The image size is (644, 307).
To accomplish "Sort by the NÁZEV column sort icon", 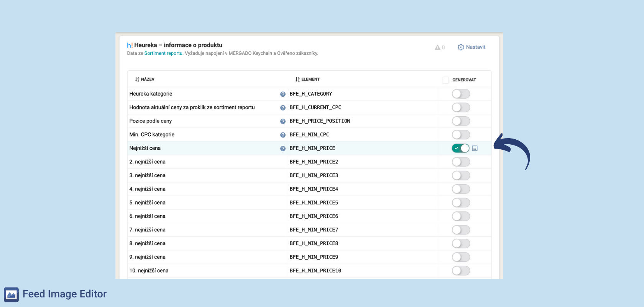I will tap(137, 79).
